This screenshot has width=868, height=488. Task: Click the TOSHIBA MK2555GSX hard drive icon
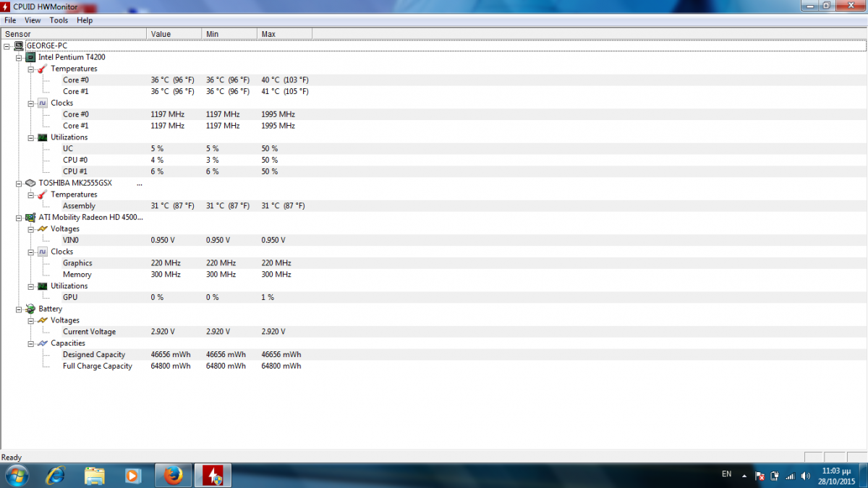(x=31, y=183)
